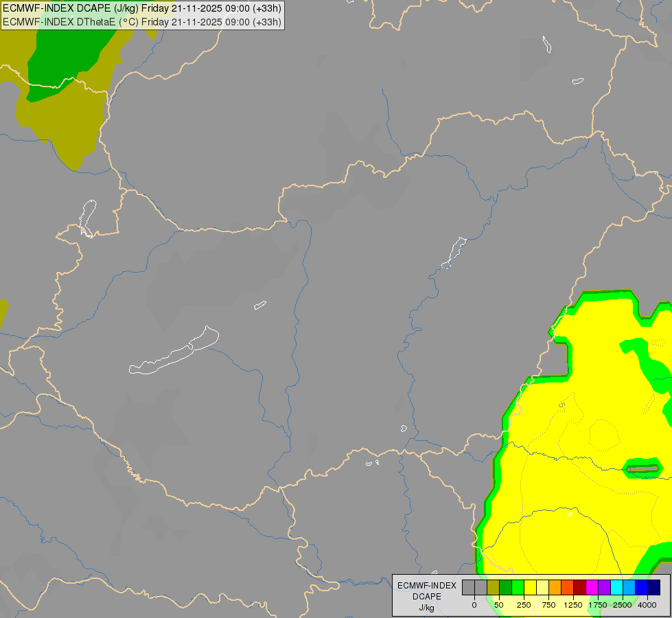672x618 pixels.
Task: Click the DCAPE label in the legend
Action: click(427, 597)
